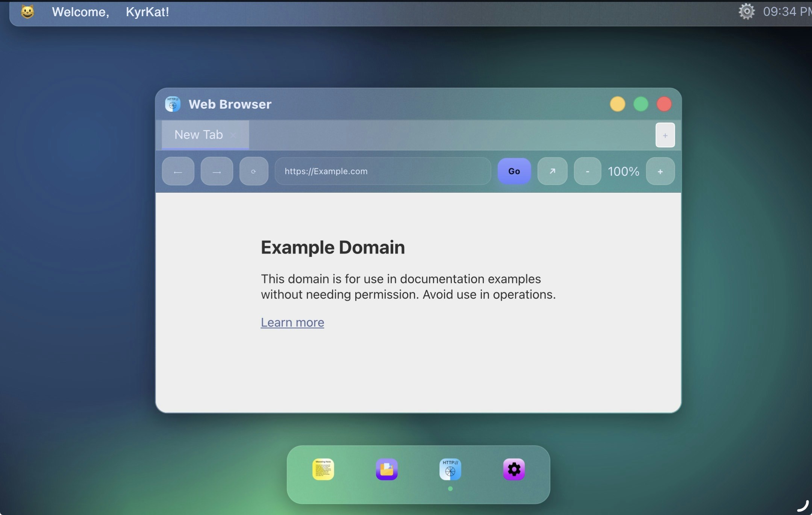Select the New Tab tab

pyautogui.click(x=198, y=135)
